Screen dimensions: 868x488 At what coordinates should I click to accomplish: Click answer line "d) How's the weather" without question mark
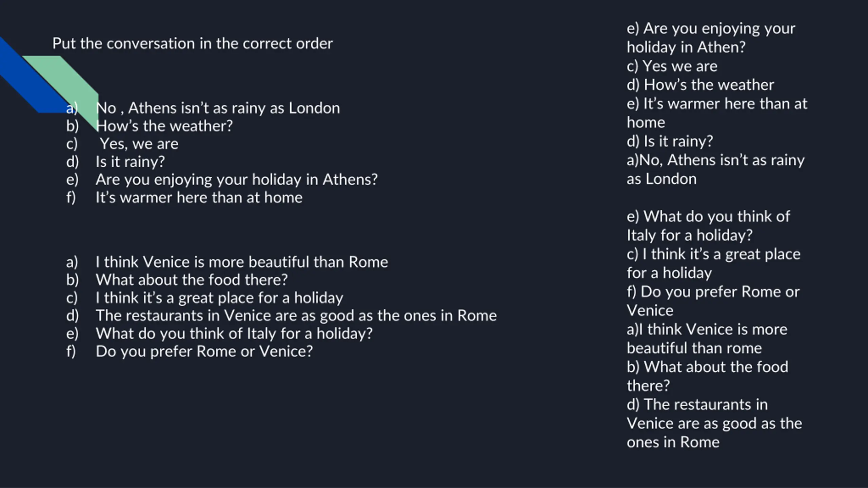click(x=700, y=85)
